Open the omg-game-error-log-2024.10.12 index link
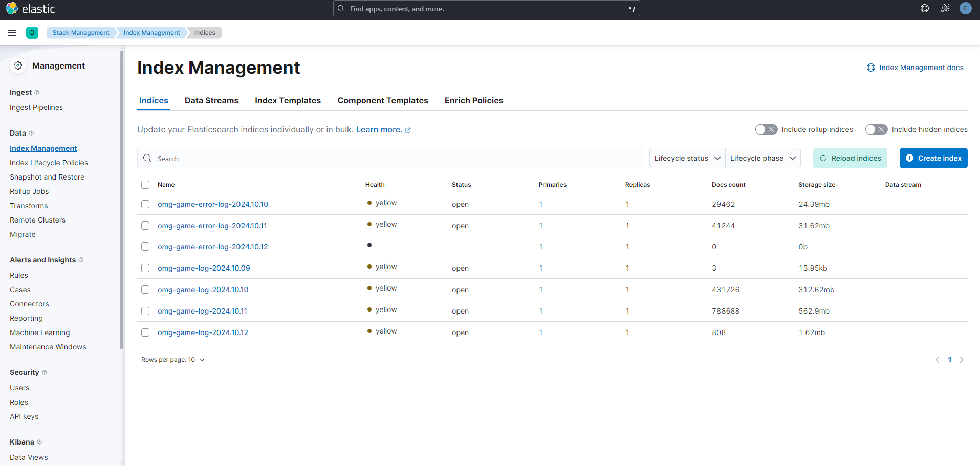Viewport: 980px width, 466px height. click(212, 247)
